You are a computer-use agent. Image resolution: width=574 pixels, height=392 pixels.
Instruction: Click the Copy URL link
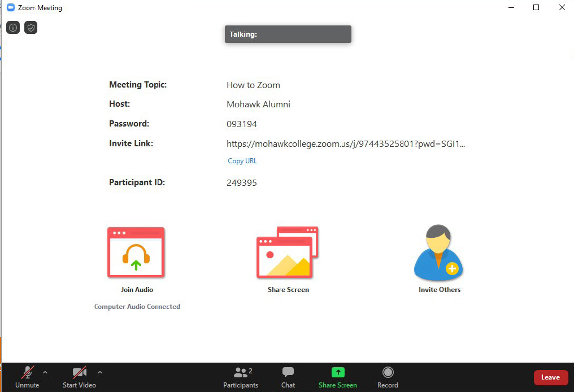tap(242, 161)
